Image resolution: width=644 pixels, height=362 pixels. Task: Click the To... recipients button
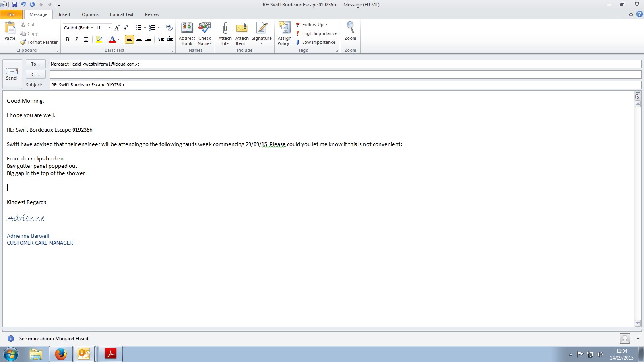35,64
